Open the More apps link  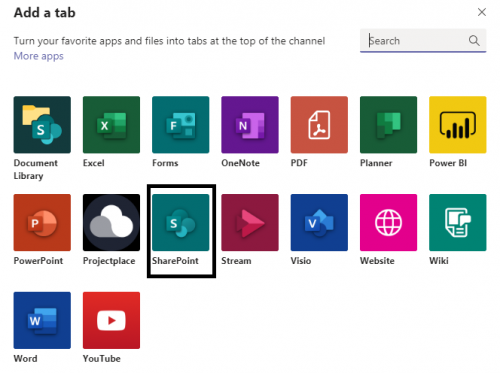tap(38, 56)
